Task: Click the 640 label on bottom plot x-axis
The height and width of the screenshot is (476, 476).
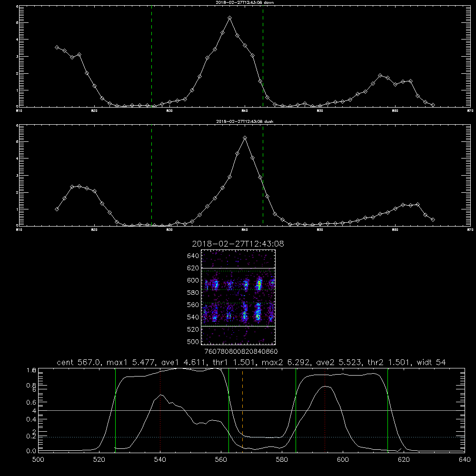Action: (465, 460)
